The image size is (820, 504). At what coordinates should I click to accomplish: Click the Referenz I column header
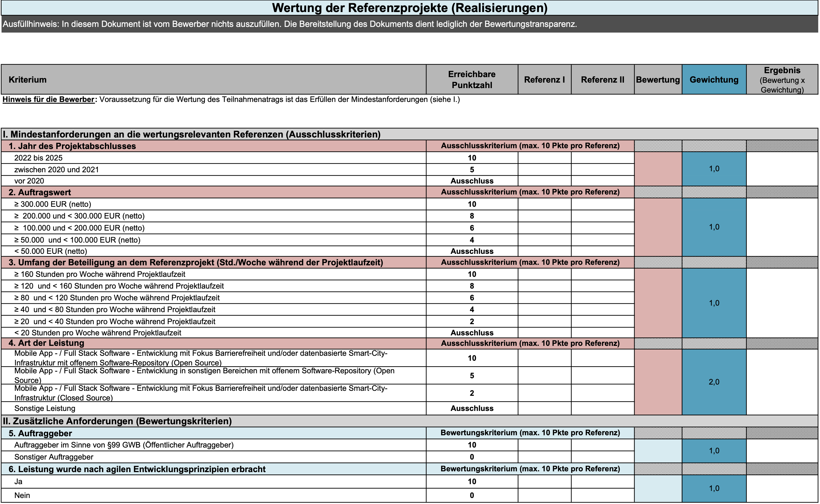point(544,80)
